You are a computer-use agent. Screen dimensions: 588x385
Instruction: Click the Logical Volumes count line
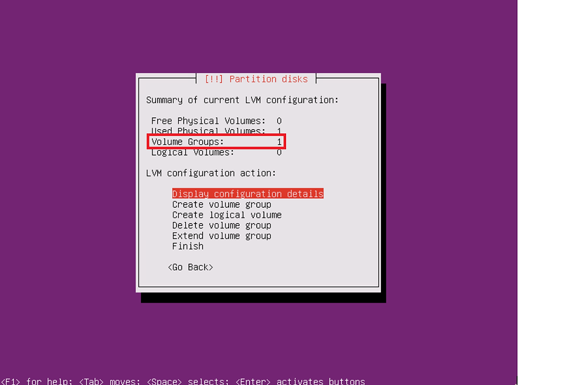[x=217, y=153]
